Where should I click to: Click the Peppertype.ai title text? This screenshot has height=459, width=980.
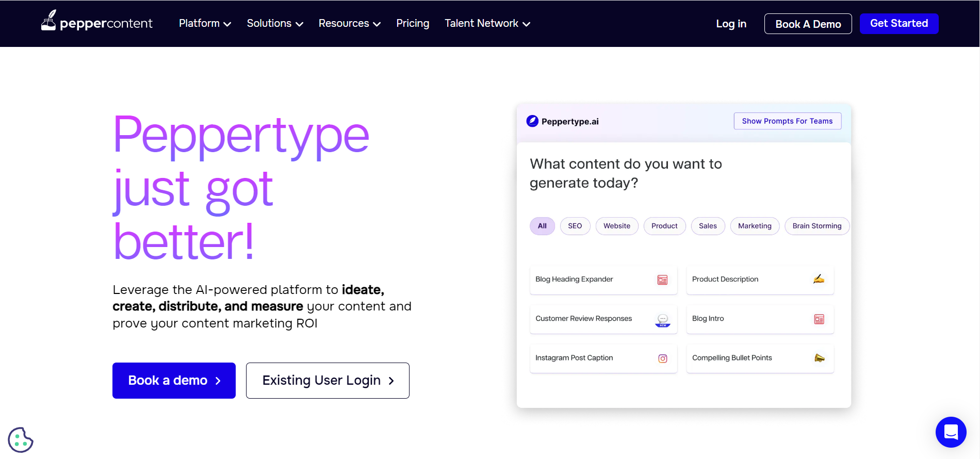tap(570, 122)
